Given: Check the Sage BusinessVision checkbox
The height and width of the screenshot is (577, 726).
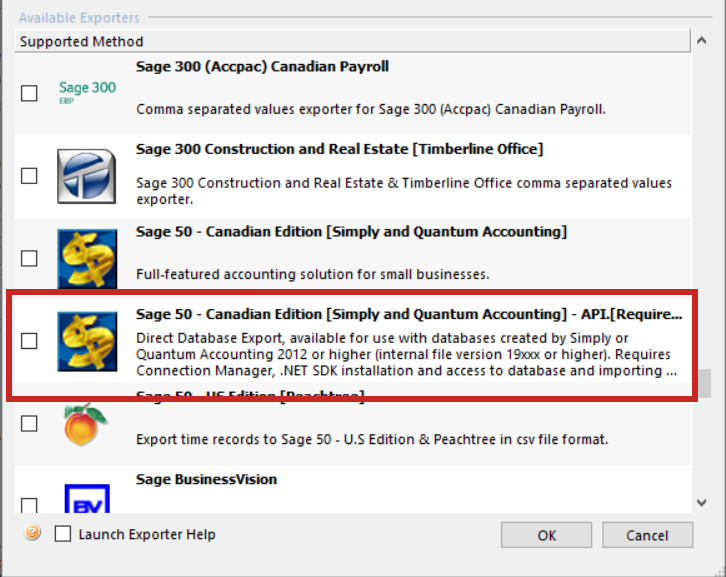Looking at the screenshot, I should coord(29,505).
